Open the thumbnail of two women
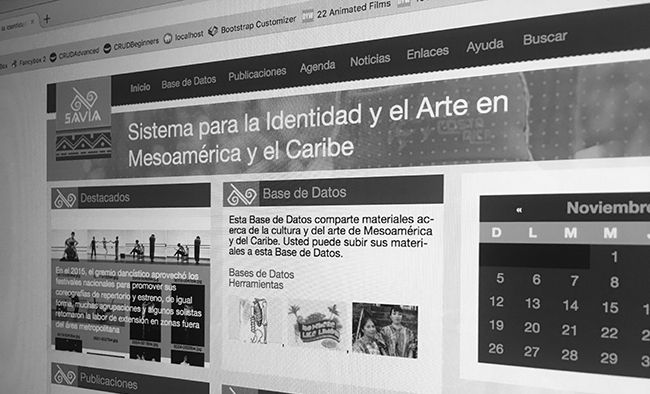This screenshot has height=394, width=650. pos(385,330)
